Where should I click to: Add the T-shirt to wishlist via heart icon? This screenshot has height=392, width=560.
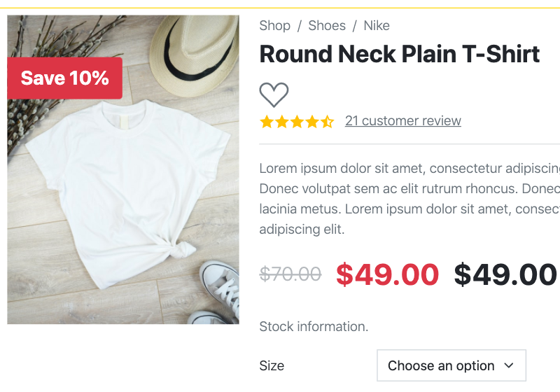click(x=274, y=94)
